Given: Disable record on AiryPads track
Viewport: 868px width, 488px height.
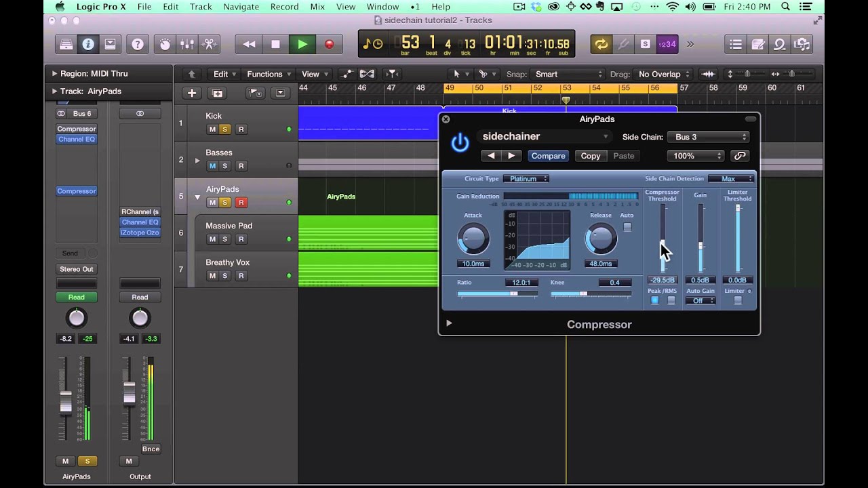Looking at the screenshot, I should (x=241, y=203).
